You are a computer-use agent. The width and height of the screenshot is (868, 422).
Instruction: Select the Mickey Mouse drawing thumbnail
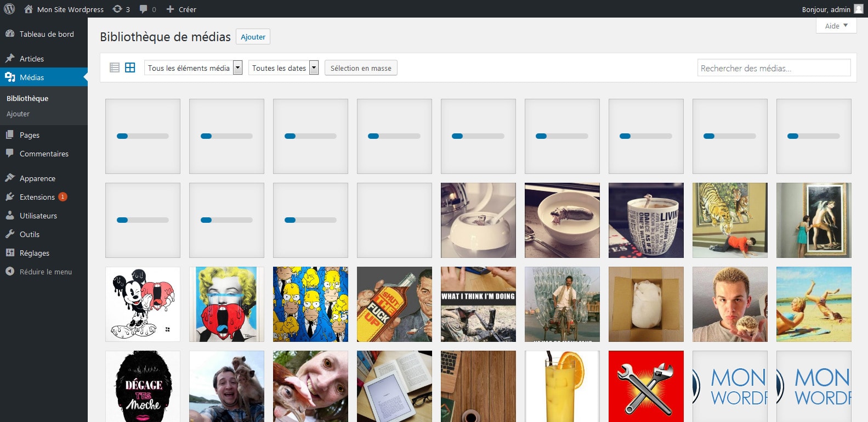143,304
